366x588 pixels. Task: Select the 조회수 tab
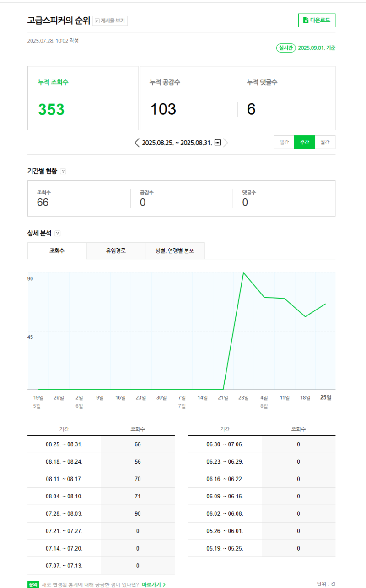pyautogui.click(x=57, y=251)
